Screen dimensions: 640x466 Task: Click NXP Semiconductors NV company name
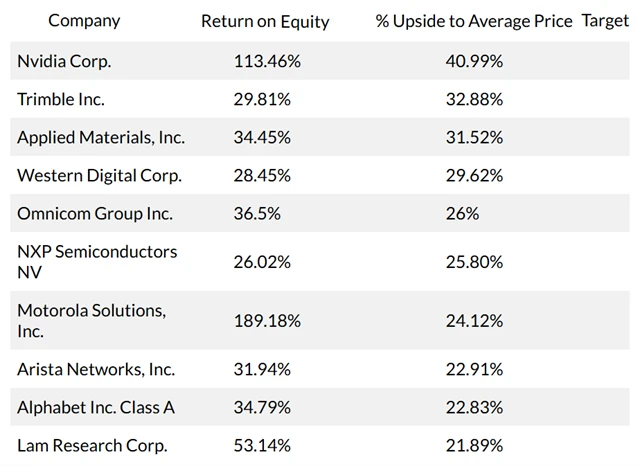pyautogui.click(x=97, y=261)
